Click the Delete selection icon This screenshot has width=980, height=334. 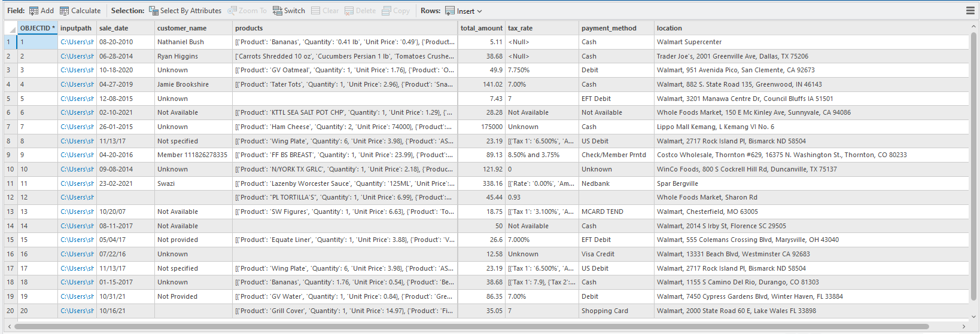[x=349, y=11]
